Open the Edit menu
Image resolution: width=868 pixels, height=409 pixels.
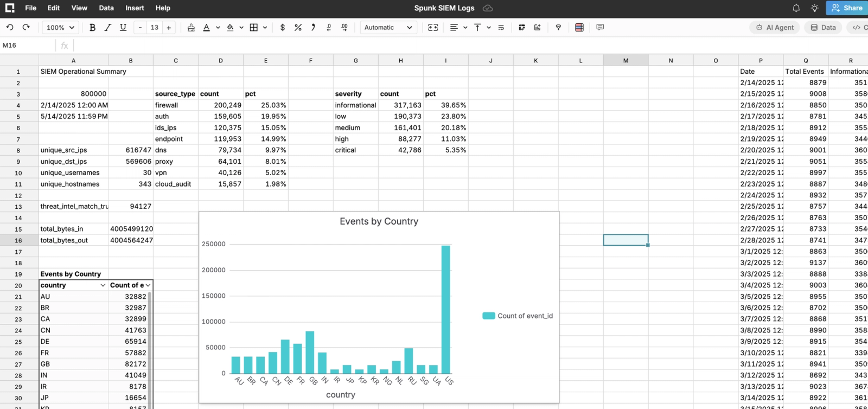(54, 8)
